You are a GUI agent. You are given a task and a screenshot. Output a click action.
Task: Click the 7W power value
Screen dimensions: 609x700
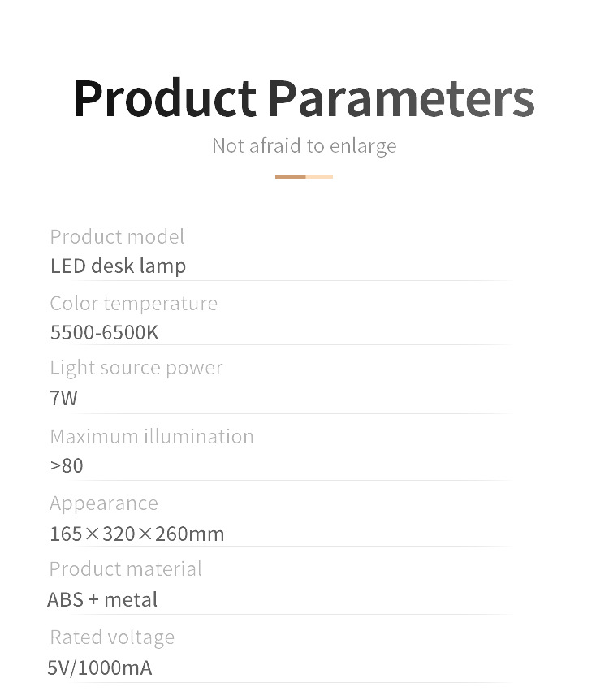point(63,398)
